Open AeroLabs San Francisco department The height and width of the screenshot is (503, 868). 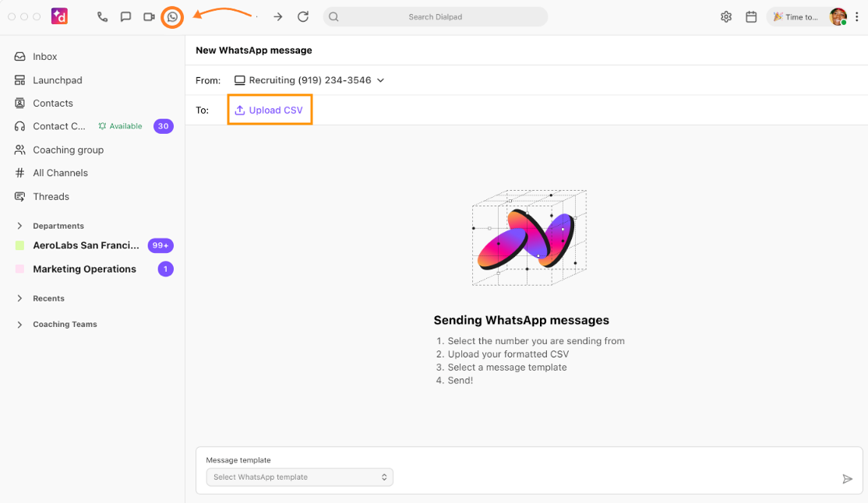point(86,245)
